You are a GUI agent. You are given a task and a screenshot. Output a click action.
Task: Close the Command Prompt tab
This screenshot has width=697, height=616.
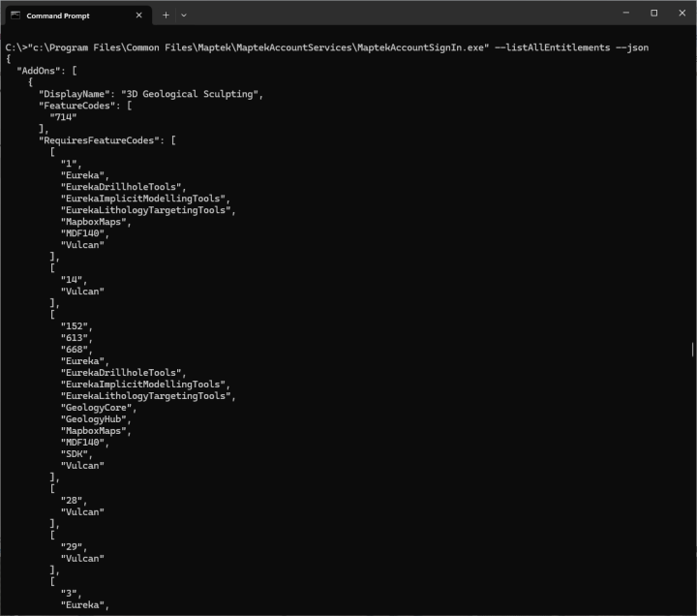click(x=139, y=15)
